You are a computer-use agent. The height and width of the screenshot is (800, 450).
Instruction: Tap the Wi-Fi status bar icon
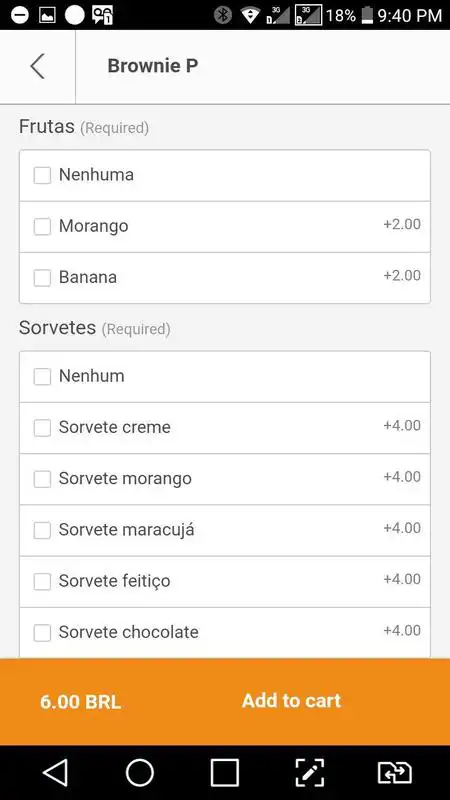250,15
